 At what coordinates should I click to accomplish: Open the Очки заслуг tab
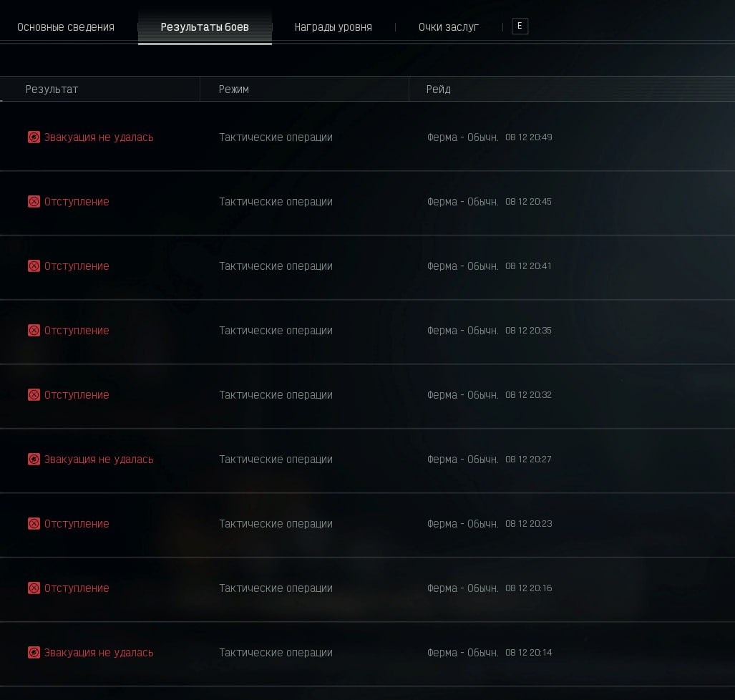pyautogui.click(x=449, y=27)
